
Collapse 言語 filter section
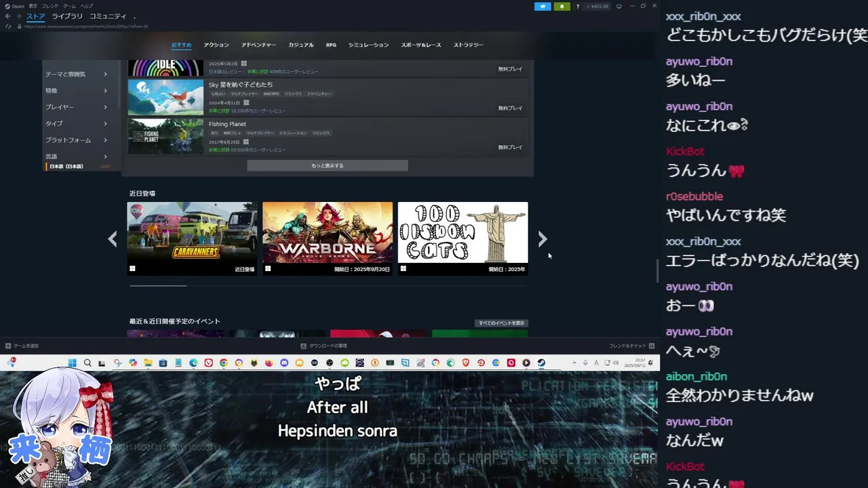(x=77, y=156)
